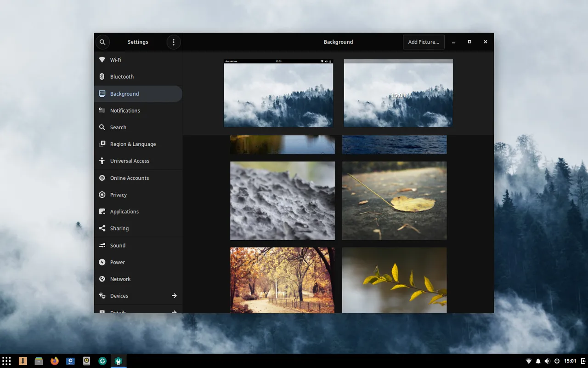The image size is (588, 368).
Task: Choose the yellow leaf on asphalt wallpaper
Action: 394,201
